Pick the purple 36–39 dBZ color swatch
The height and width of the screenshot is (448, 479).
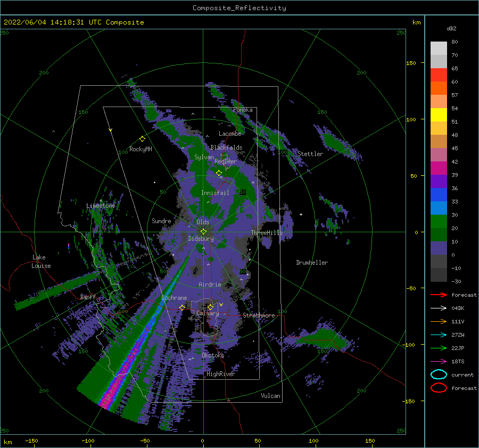(x=439, y=181)
